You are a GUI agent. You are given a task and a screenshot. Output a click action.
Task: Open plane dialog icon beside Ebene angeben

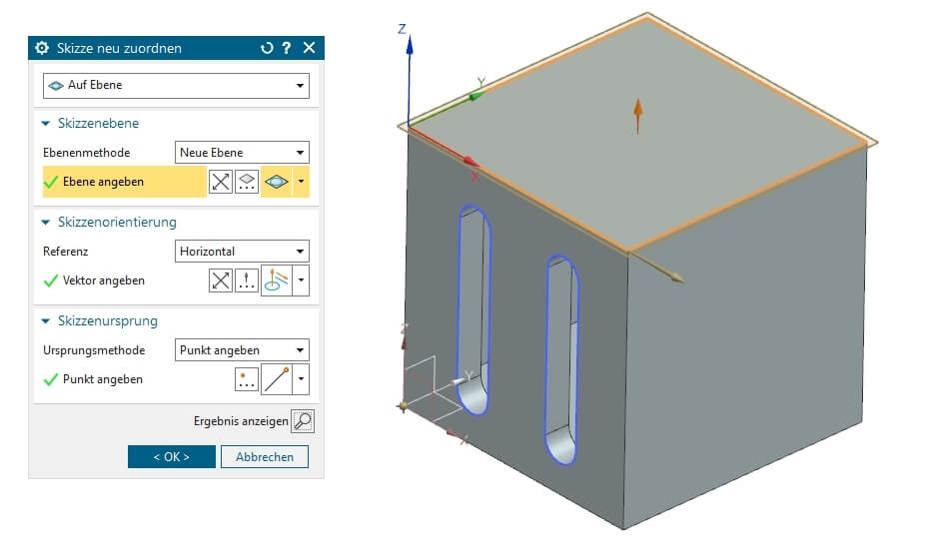click(x=247, y=182)
